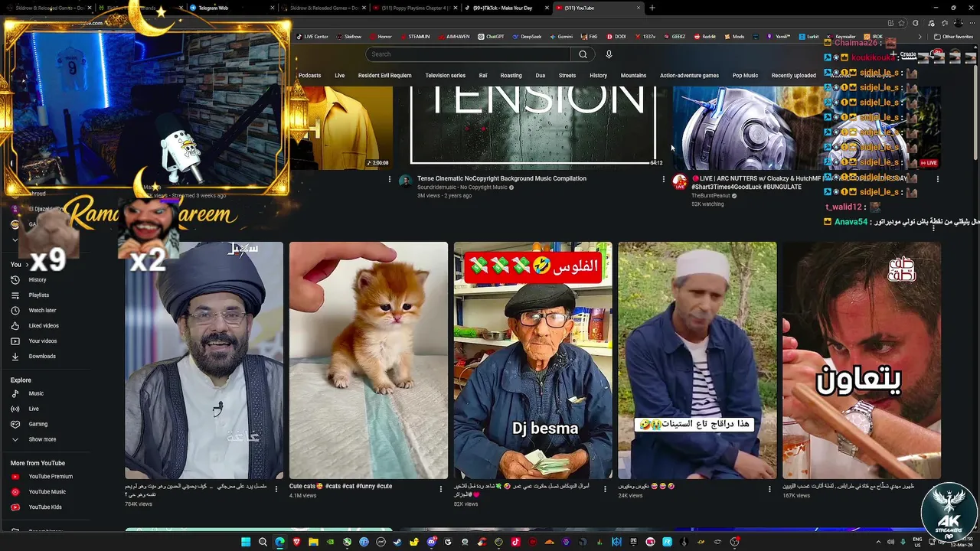Select the Mountains category chip
The width and height of the screenshot is (980, 551).
pyautogui.click(x=633, y=76)
